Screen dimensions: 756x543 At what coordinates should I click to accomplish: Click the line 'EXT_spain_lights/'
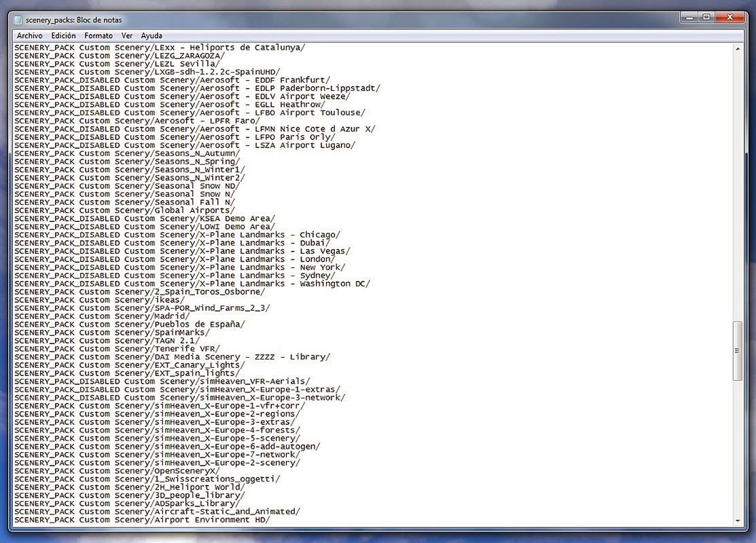(x=127, y=374)
